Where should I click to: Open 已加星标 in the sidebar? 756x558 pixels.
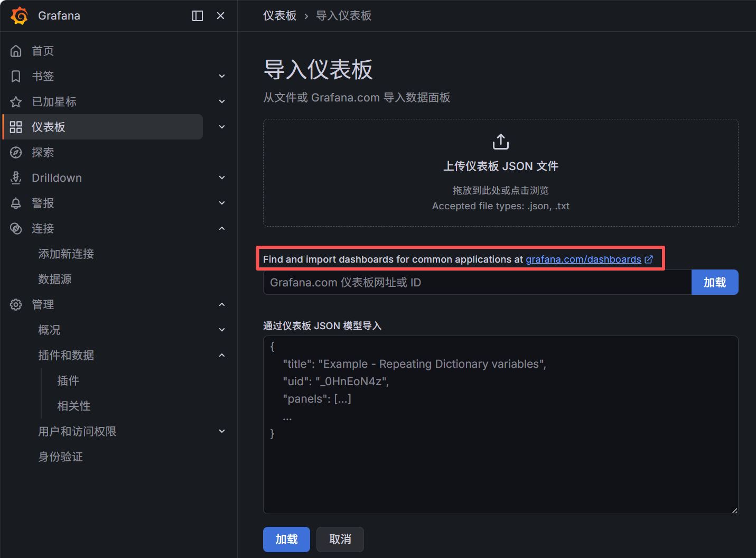(54, 101)
